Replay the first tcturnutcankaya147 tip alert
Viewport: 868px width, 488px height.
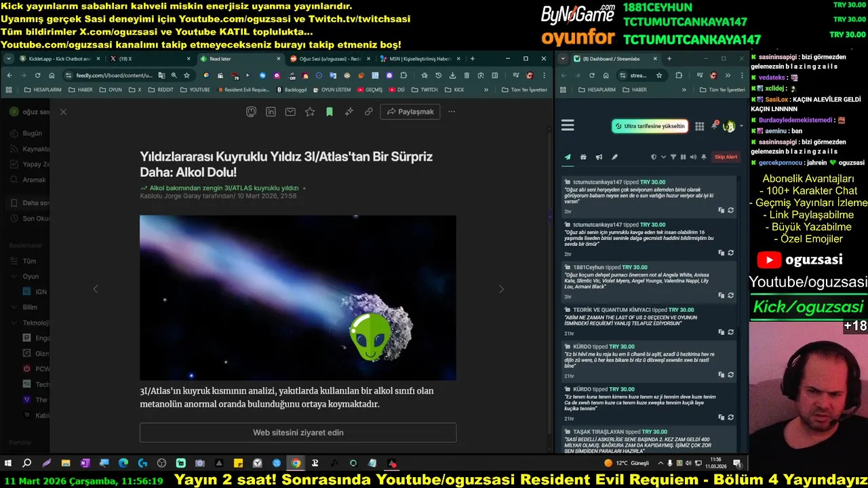[x=730, y=210]
